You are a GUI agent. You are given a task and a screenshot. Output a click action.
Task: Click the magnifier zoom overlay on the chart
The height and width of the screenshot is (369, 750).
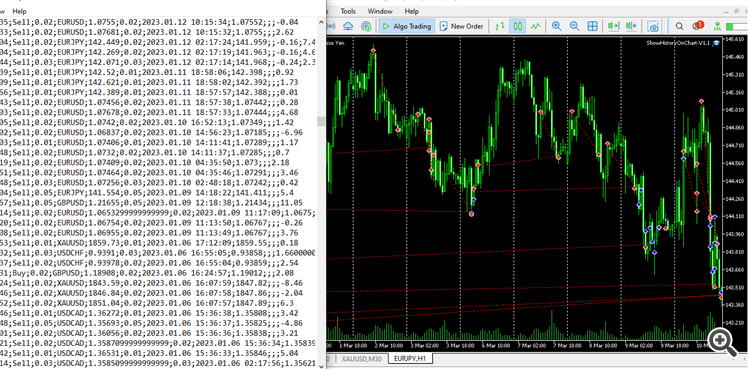(x=722, y=341)
